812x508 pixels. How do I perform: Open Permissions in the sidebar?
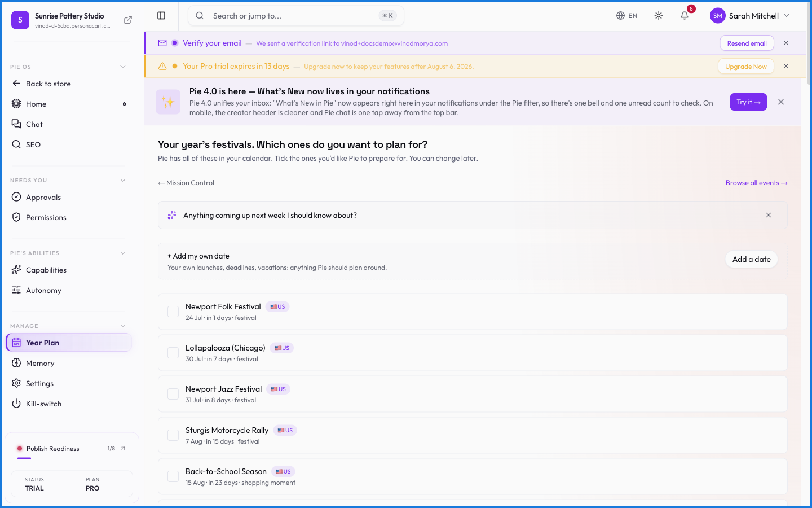coord(69,217)
